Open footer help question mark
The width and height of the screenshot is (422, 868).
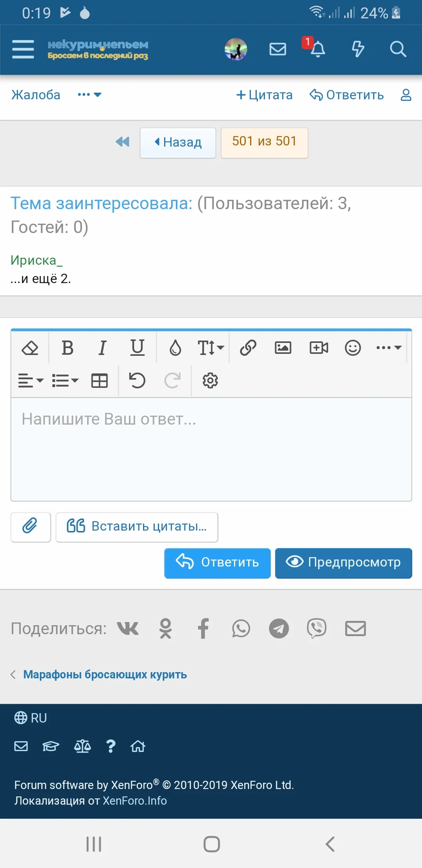[x=111, y=746]
